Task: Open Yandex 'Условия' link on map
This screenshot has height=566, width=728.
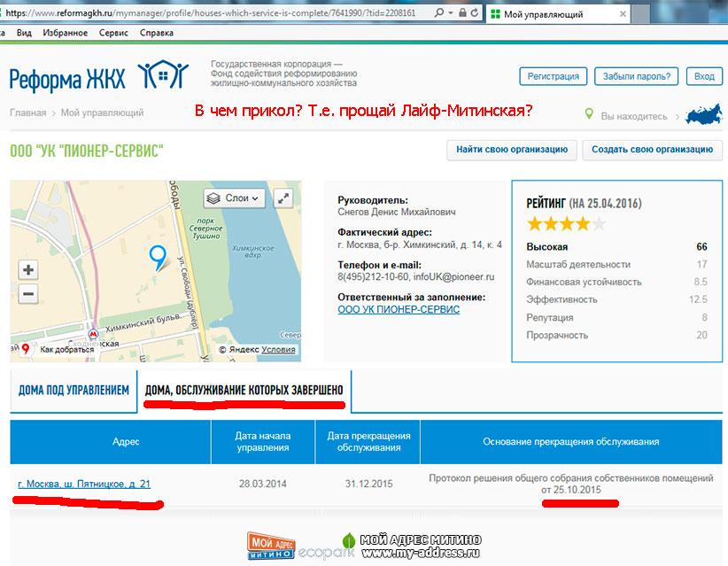Action: coord(278,350)
